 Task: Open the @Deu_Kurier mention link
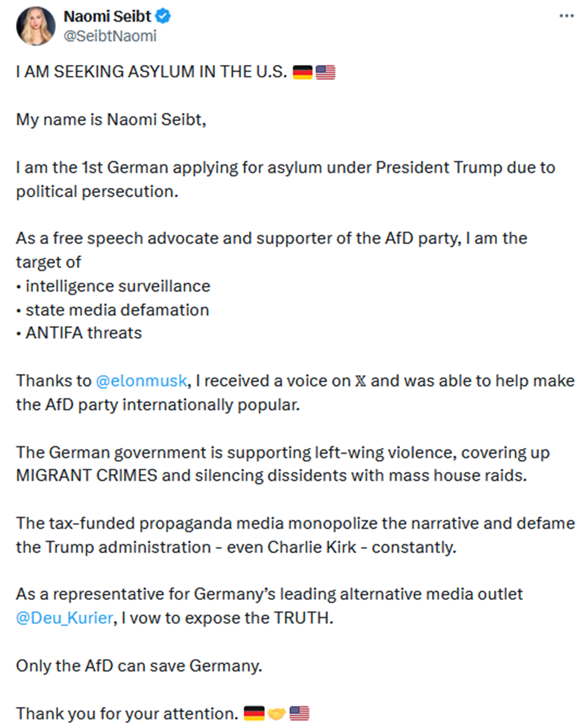click(64, 618)
